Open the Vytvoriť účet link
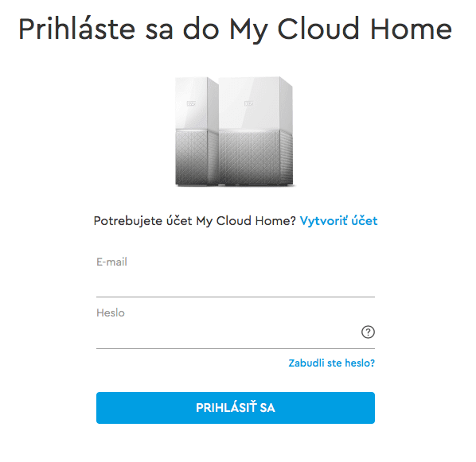The image size is (476, 462). point(338,221)
